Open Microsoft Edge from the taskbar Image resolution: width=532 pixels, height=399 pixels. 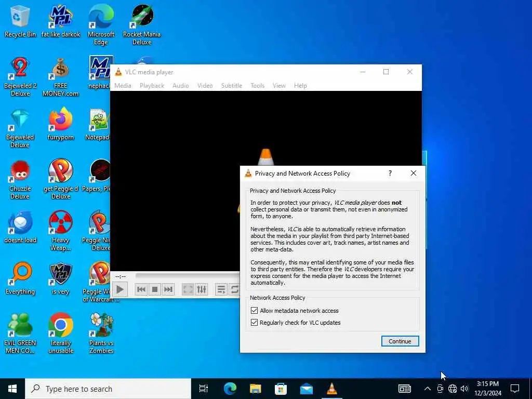coord(230,389)
